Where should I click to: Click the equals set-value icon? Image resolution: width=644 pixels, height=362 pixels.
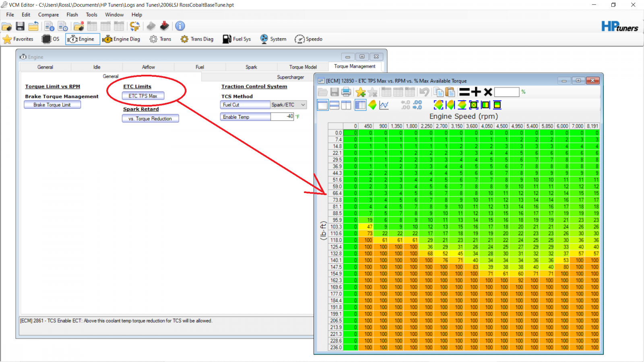tap(464, 92)
